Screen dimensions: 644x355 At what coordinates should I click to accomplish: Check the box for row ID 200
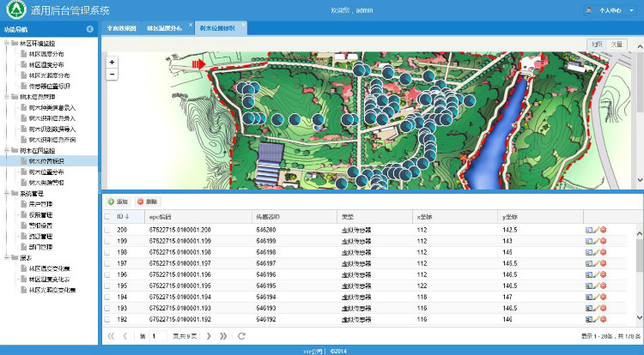[x=107, y=230]
